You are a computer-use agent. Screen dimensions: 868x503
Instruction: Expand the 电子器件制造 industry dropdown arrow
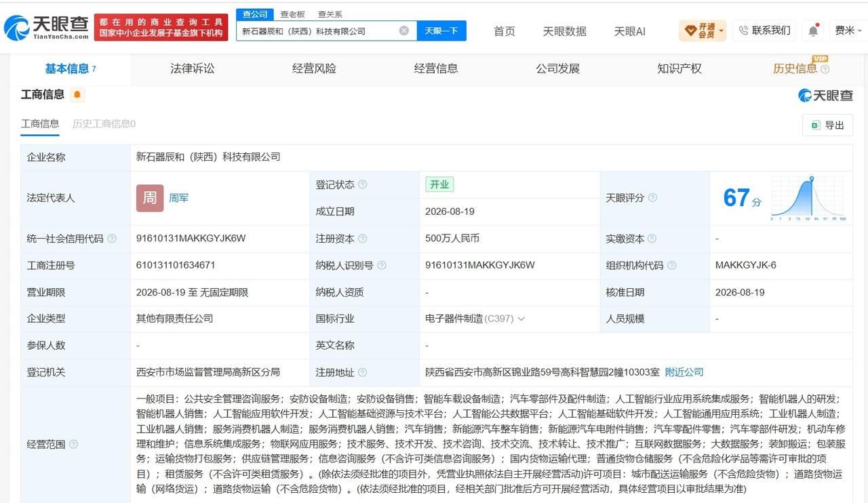click(x=521, y=319)
